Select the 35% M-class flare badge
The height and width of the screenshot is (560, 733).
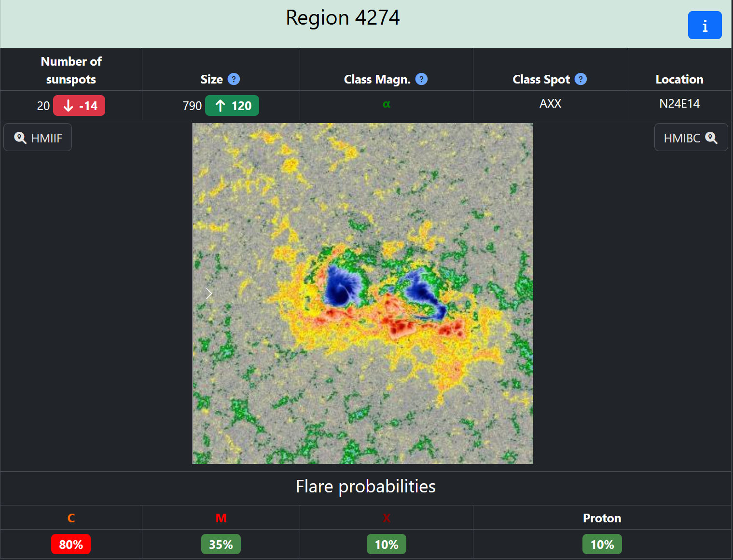click(x=221, y=545)
